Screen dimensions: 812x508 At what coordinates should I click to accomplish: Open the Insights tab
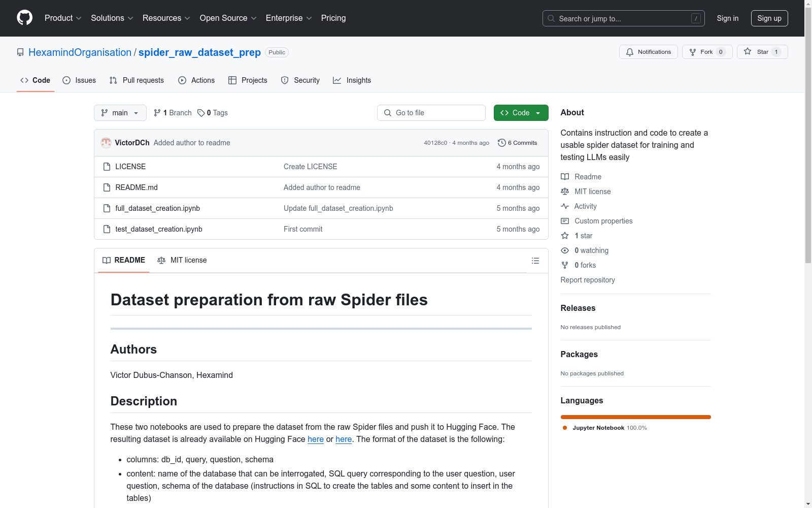352,80
